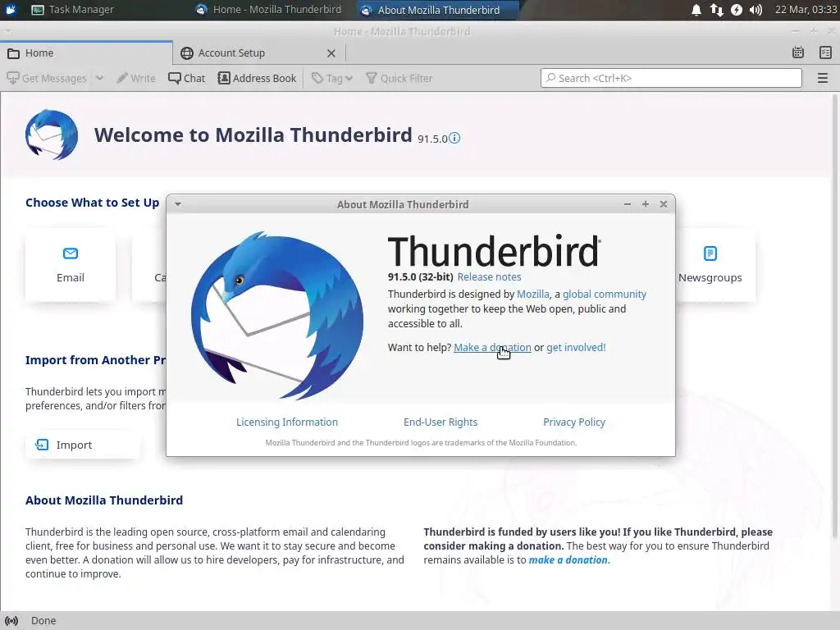
Task: Open the Tag dropdown
Action: [x=332, y=78]
